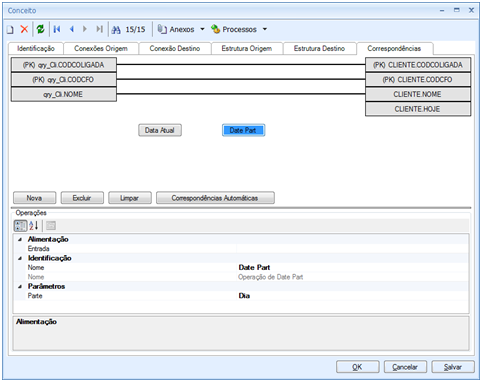Switch to the Conexões Origem tab
482x382 pixels.
101,49
